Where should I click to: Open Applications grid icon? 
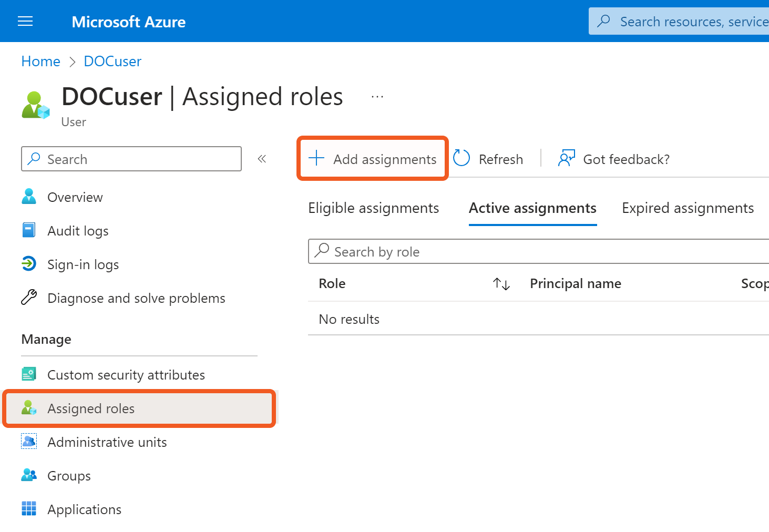29,508
